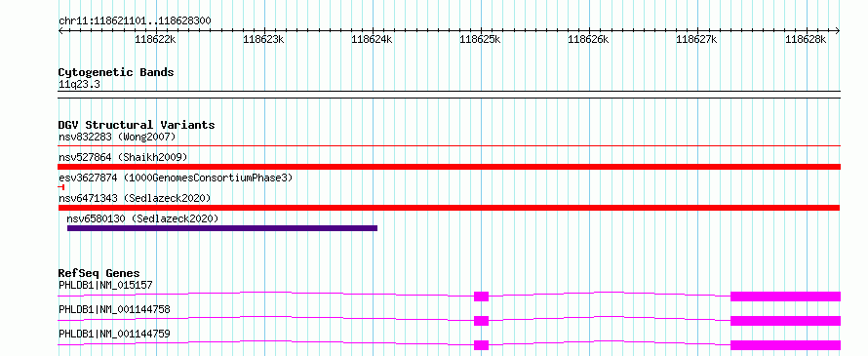Click the 118623k ruler tick label
The image size is (868, 356).
[263, 39]
